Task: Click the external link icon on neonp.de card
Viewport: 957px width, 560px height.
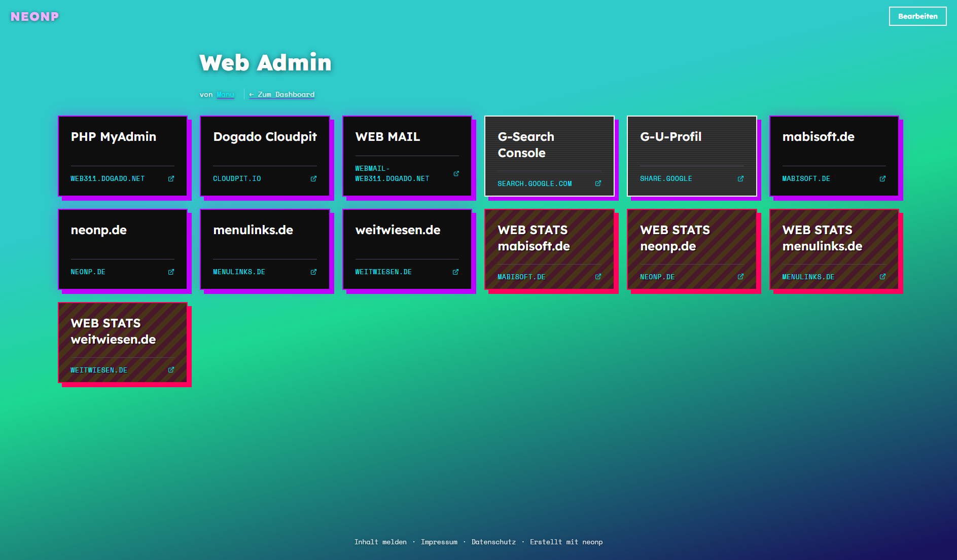Action: tap(171, 272)
